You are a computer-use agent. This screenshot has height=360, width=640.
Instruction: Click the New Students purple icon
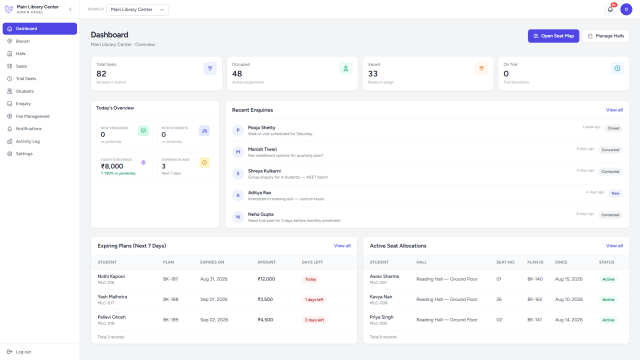click(x=204, y=131)
